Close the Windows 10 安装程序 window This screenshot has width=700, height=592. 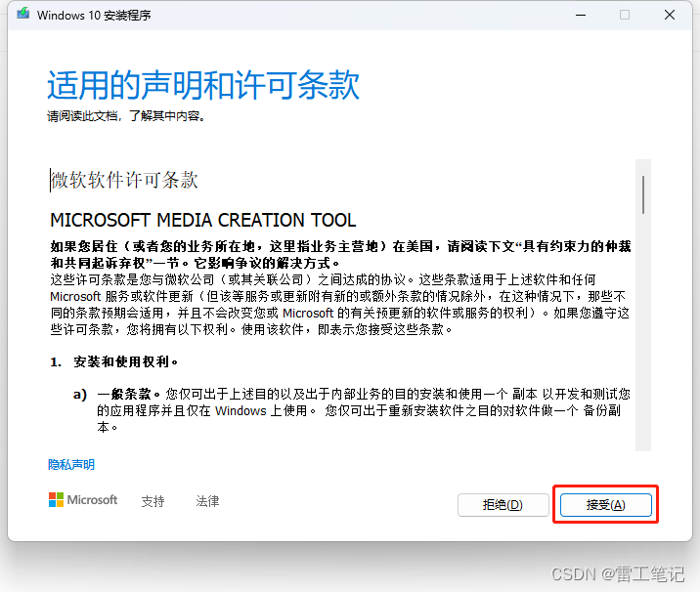point(669,15)
